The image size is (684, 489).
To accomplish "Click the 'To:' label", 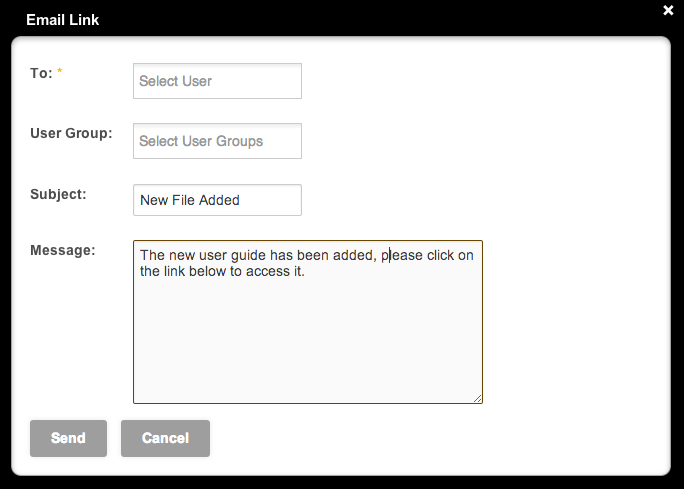I will point(41,73).
